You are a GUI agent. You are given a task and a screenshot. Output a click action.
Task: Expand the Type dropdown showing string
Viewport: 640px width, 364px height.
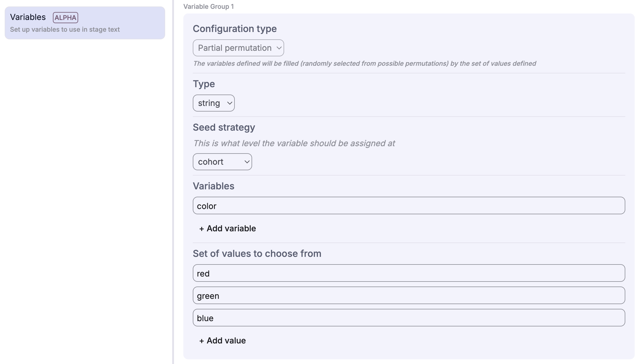[x=214, y=103]
